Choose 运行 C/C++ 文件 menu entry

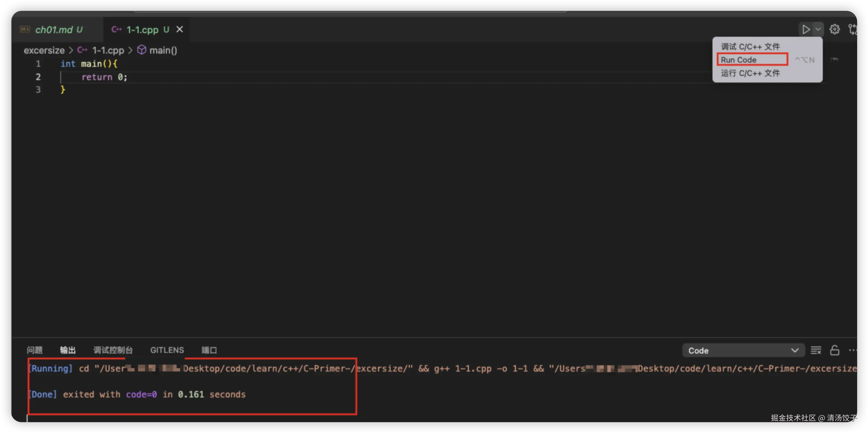[750, 73]
